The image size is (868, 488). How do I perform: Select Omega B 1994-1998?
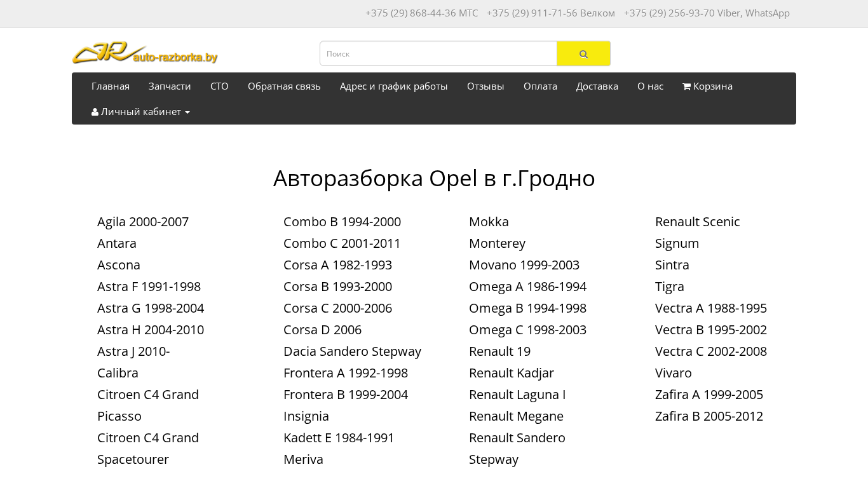527,308
